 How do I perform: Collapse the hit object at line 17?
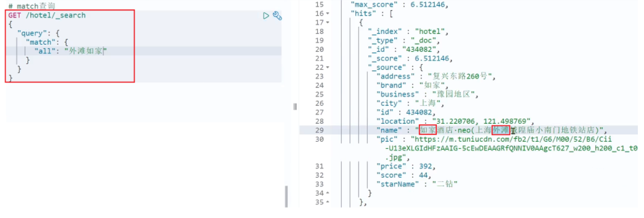(x=328, y=23)
